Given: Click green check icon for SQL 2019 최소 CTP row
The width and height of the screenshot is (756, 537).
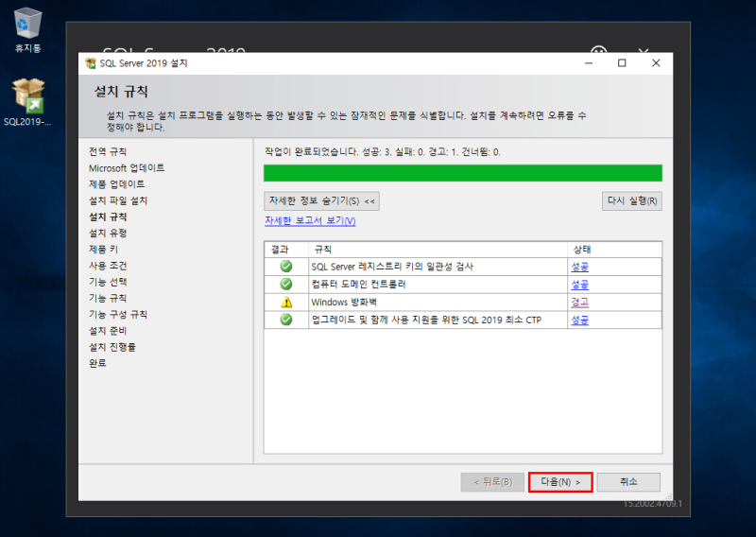Looking at the screenshot, I should pos(286,320).
